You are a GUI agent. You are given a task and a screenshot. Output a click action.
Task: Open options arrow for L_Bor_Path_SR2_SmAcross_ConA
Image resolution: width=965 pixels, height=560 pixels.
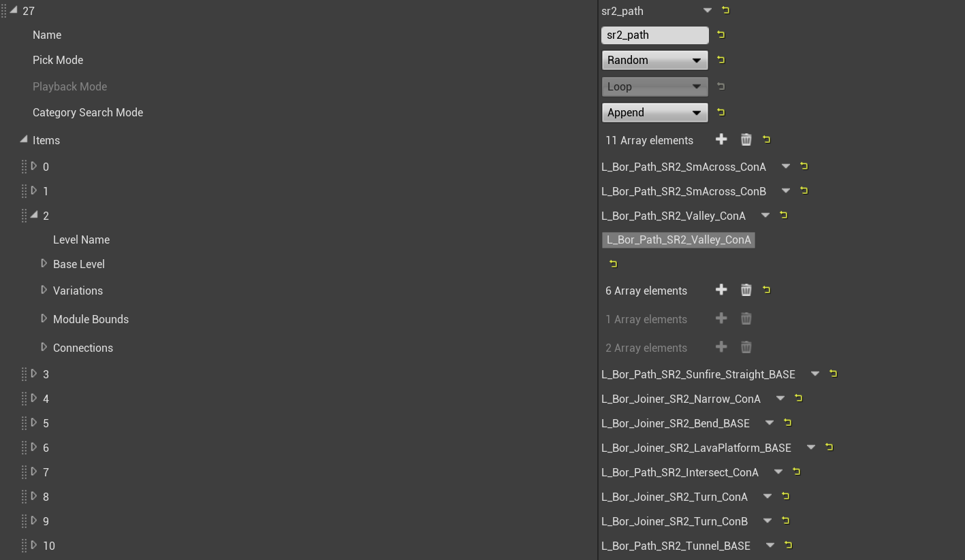[x=786, y=166]
